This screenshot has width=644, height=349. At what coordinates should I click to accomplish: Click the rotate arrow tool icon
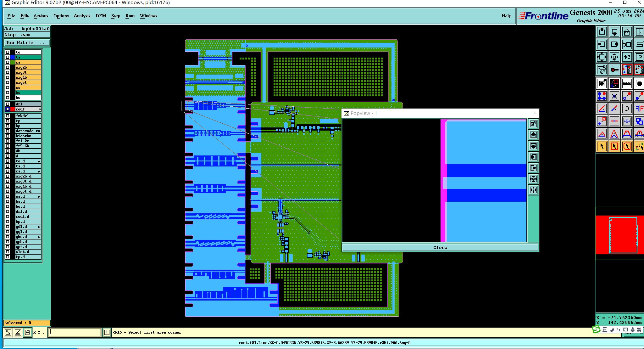[x=627, y=109]
